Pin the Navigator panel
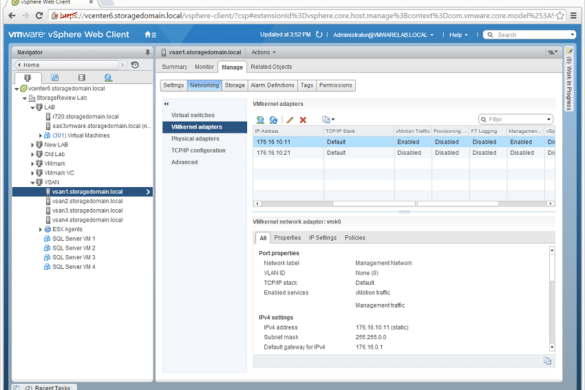The image size is (585, 390). pyautogui.click(x=148, y=52)
